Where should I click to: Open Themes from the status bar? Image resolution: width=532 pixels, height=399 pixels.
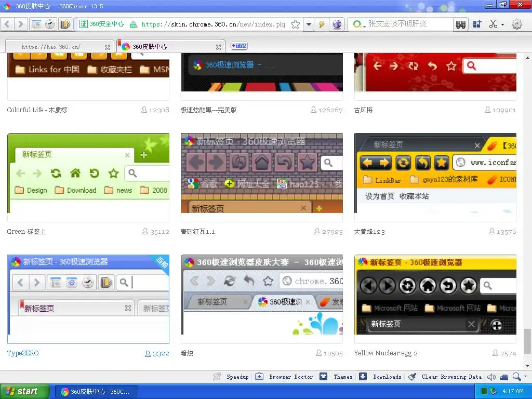click(x=343, y=377)
